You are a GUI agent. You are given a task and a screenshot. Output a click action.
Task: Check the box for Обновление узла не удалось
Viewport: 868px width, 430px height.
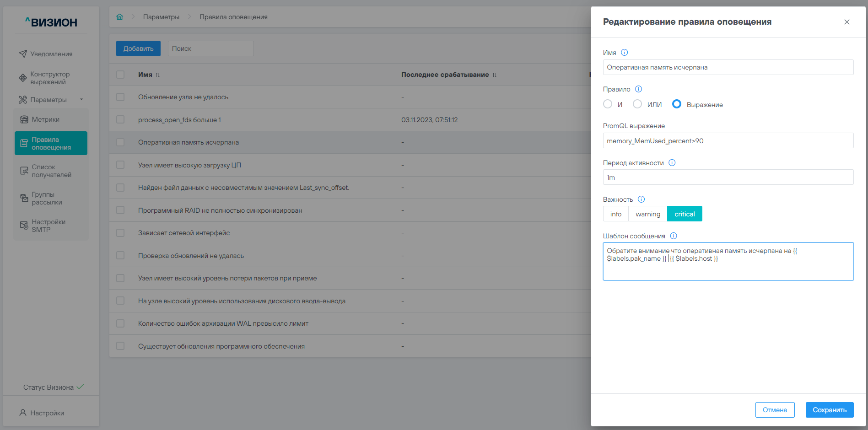point(120,97)
